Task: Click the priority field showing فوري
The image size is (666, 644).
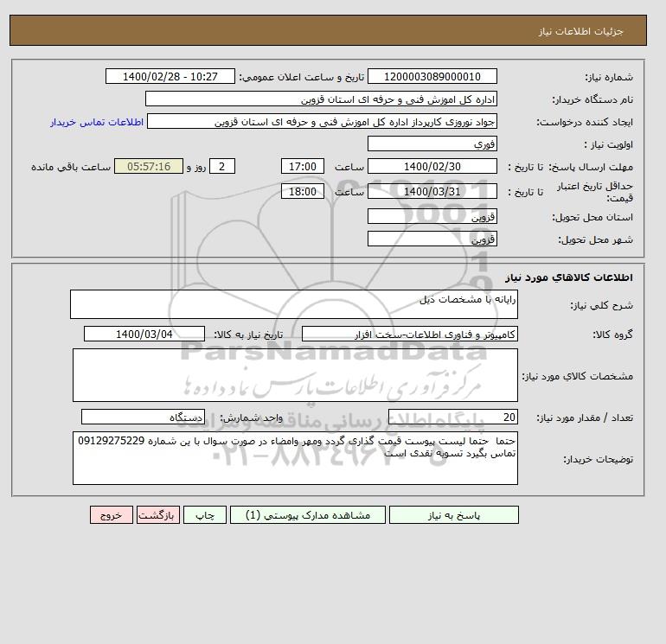Action: [432, 143]
